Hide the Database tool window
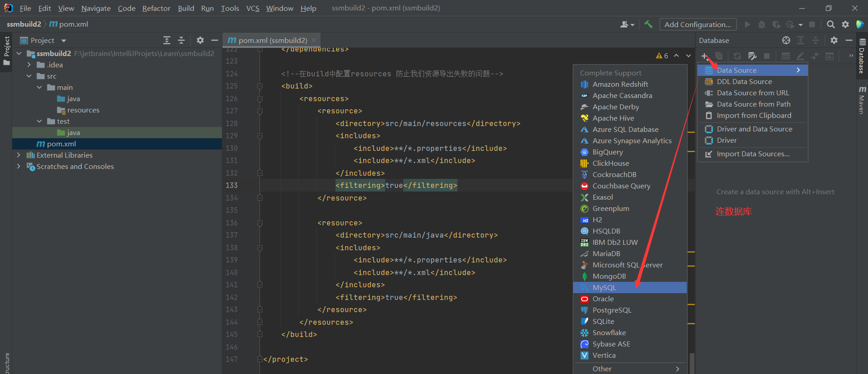This screenshot has width=868, height=374. click(849, 40)
